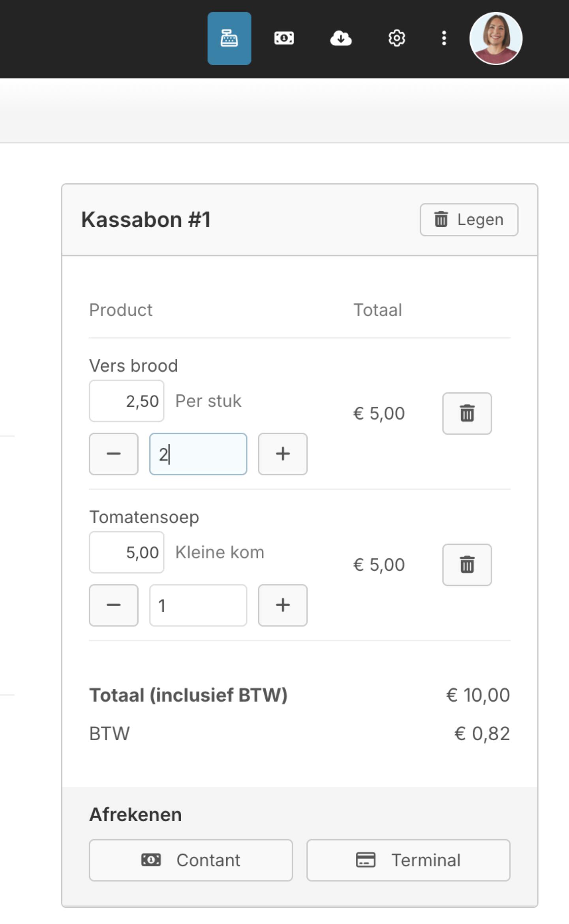Click the Tomatensoep quantity input field

(198, 605)
